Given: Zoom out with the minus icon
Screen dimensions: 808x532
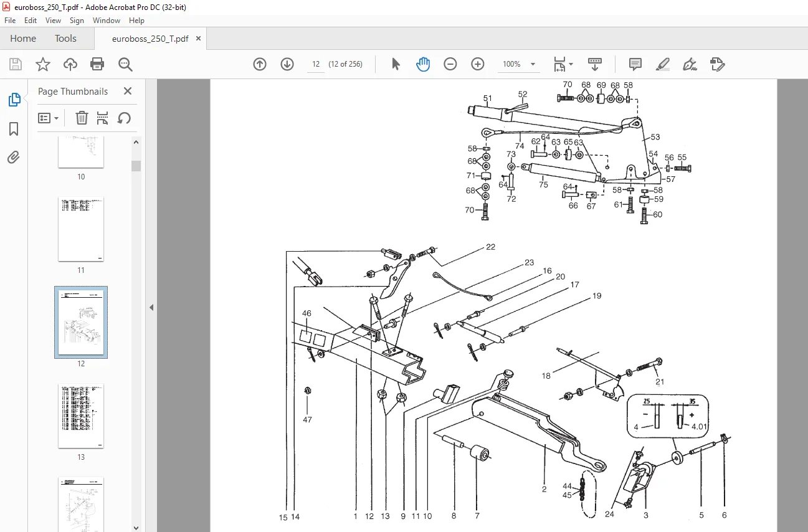Looking at the screenshot, I should (x=450, y=64).
